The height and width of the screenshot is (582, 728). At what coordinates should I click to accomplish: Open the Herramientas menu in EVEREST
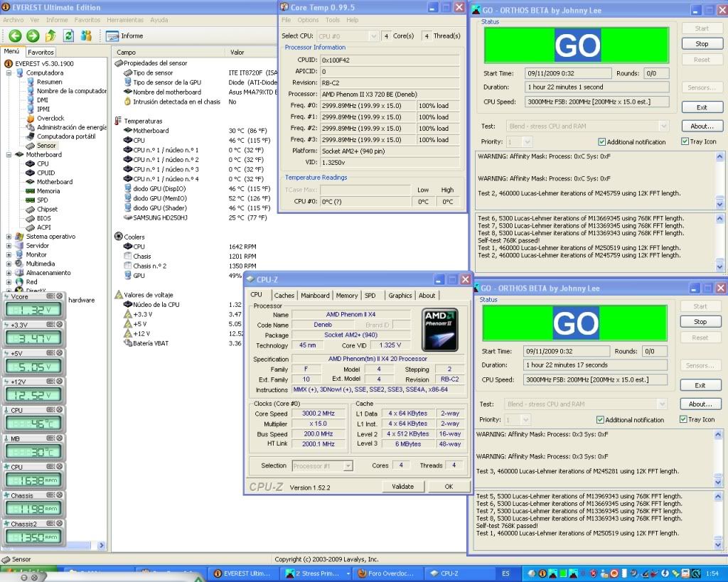click(x=125, y=20)
